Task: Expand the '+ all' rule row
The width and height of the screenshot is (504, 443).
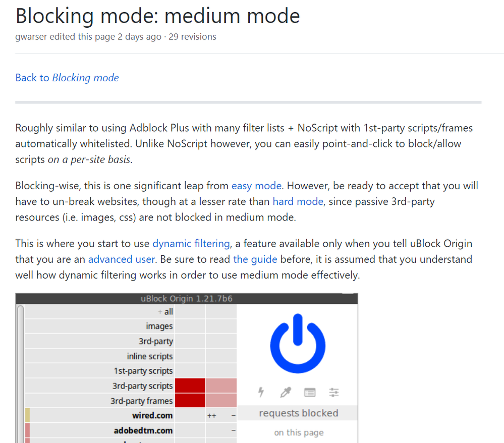Action: tap(164, 312)
